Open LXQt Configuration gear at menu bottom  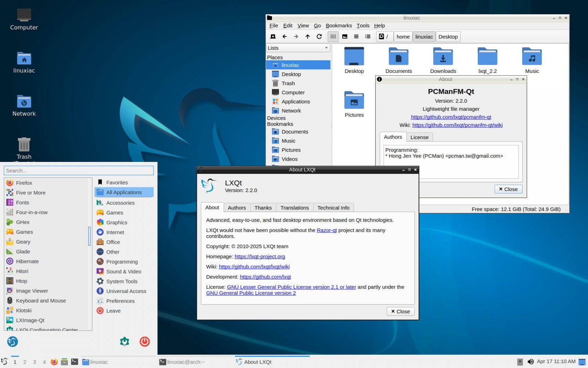(x=124, y=342)
